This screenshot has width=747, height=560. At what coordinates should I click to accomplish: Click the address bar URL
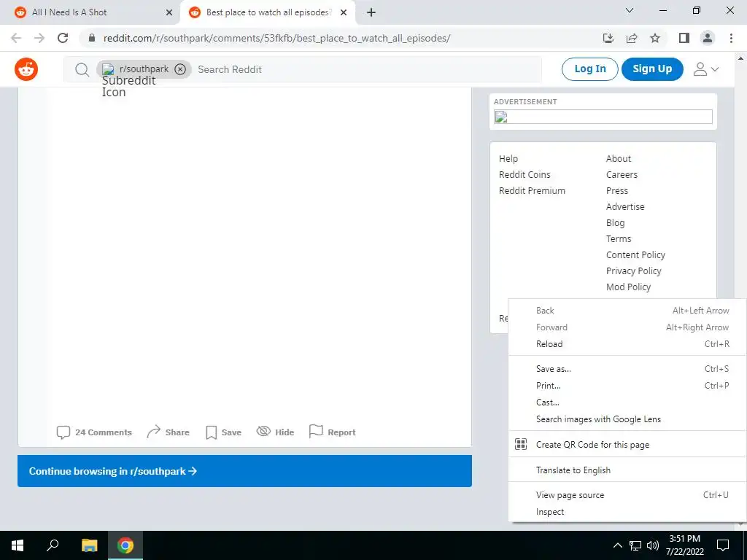coord(276,38)
